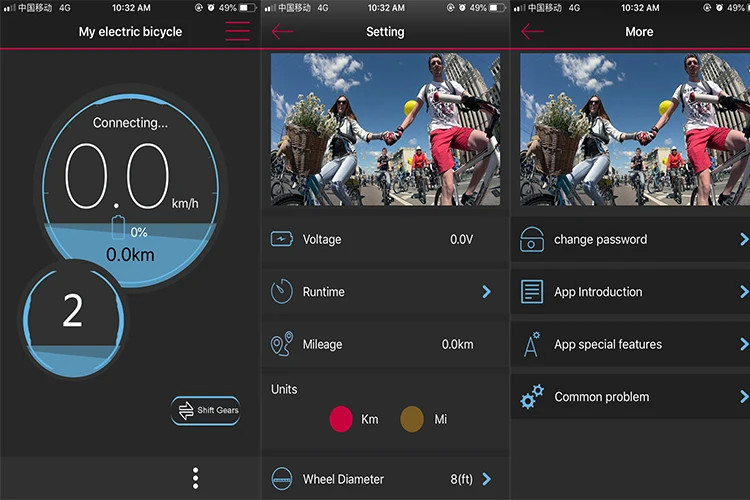Image resolution: width=750 pixels, height=500 pixels.
Task: Tap the App special features icon
Action: coord(531,344)
